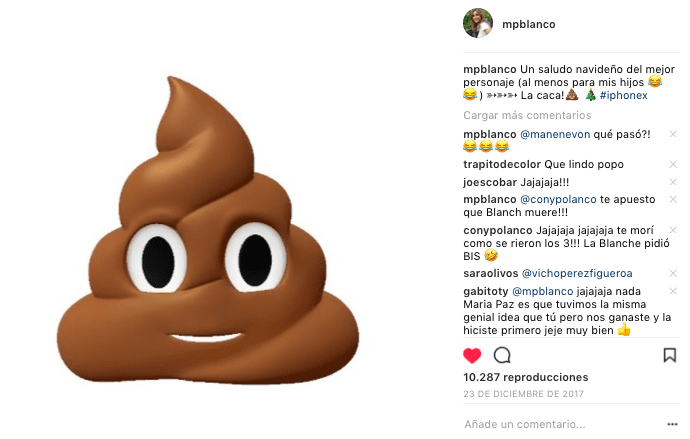Open mpblanco's profile picture
The image size is (690, 439).
[478, 24]
